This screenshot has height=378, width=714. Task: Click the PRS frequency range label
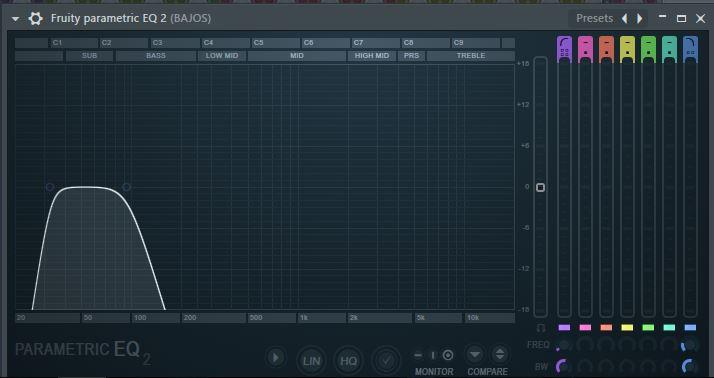pos(412,56)
